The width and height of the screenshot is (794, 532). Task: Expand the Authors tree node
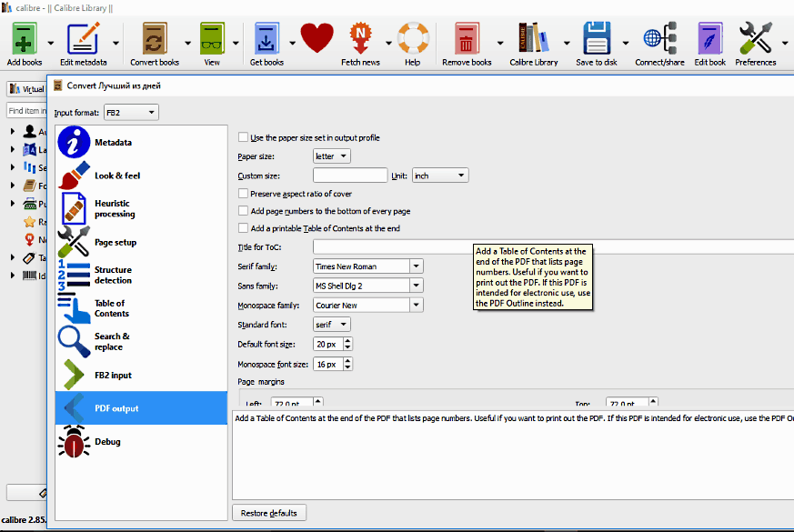(13, 132)
